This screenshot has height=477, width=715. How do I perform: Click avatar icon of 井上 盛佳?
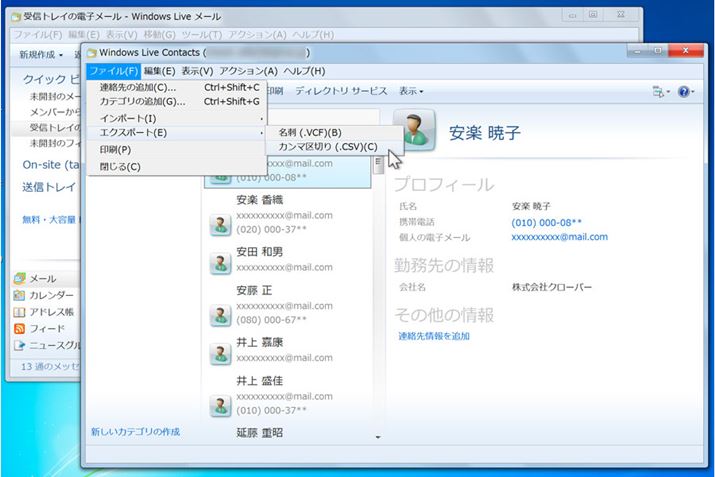[221, 406]
